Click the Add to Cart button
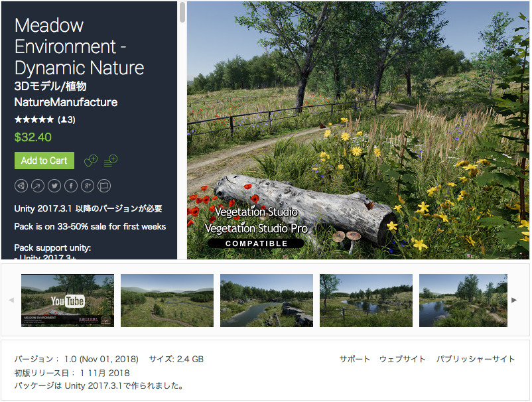532x402 pixels. point(44,161)
